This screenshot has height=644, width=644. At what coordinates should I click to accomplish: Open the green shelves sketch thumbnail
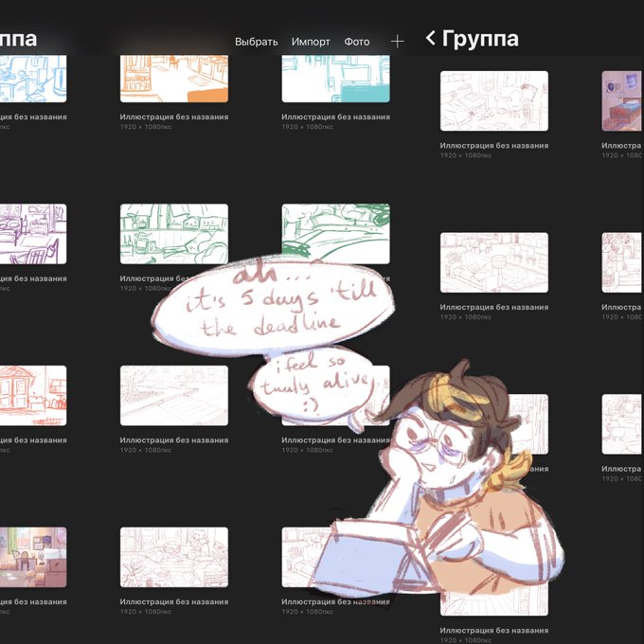click(x=174, y=234)
